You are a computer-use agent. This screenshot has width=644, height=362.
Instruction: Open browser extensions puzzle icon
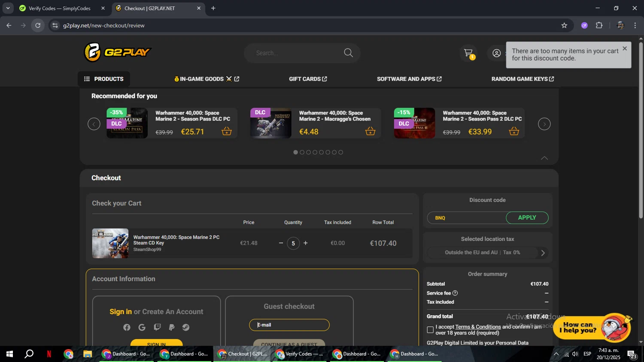coord(599,25)
